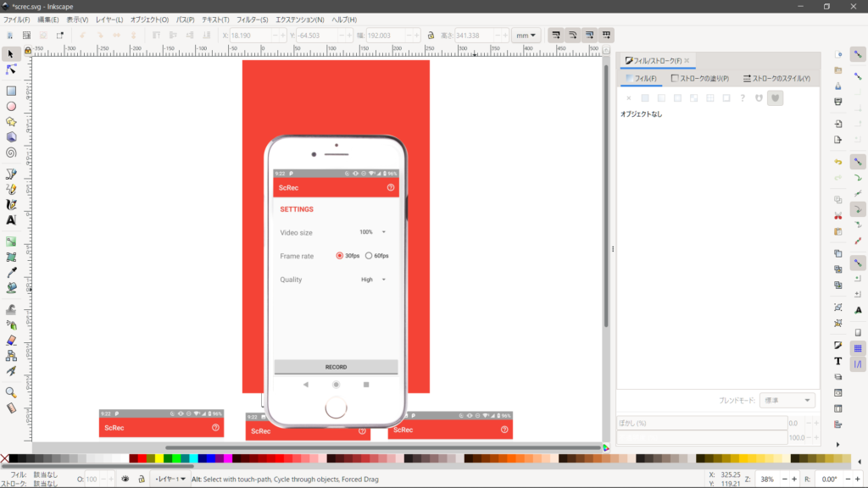
Task: Open Text and Font dialog icon
Action: (838, 361)
